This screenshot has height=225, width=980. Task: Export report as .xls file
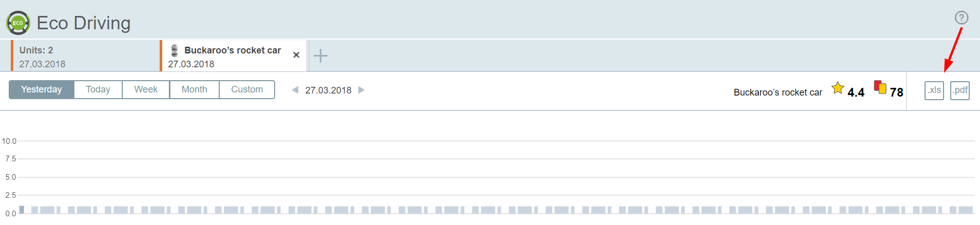click(x=934, y=90)
